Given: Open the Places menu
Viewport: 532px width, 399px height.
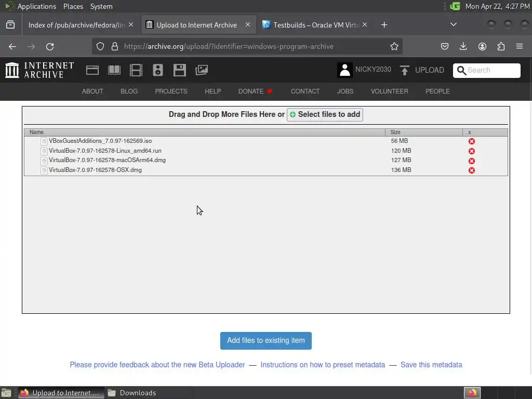Looking at the screenshot, I should point(73,6).
